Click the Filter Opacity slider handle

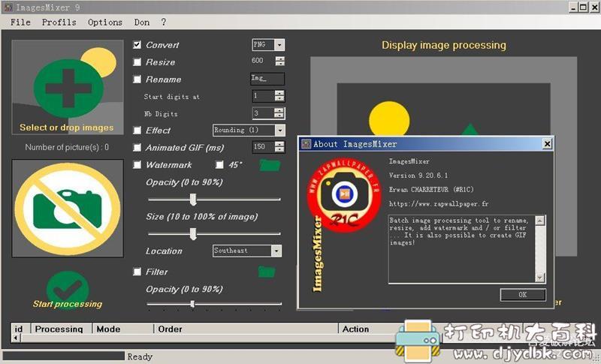[192, 304]
